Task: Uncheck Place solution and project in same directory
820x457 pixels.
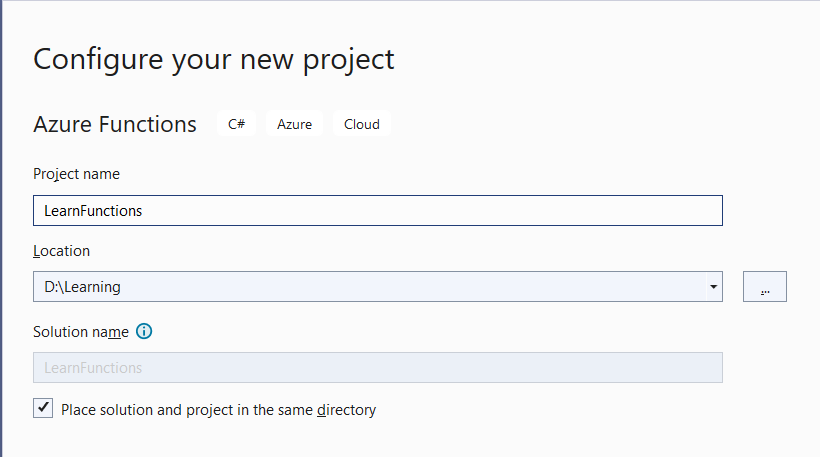Action: [43, 408]
